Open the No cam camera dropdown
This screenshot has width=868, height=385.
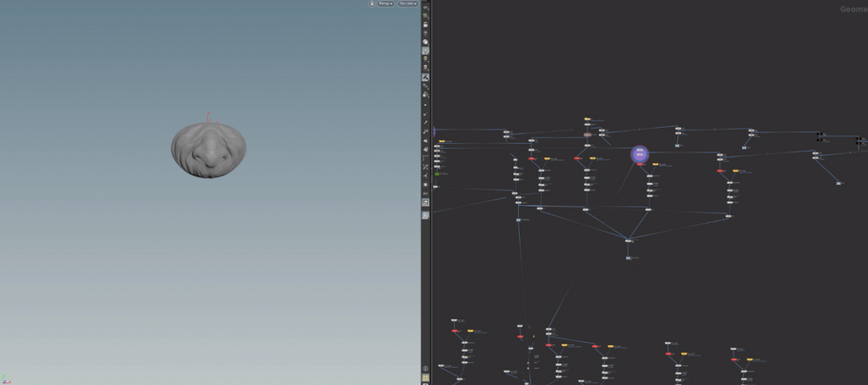[x=408, y=3]
